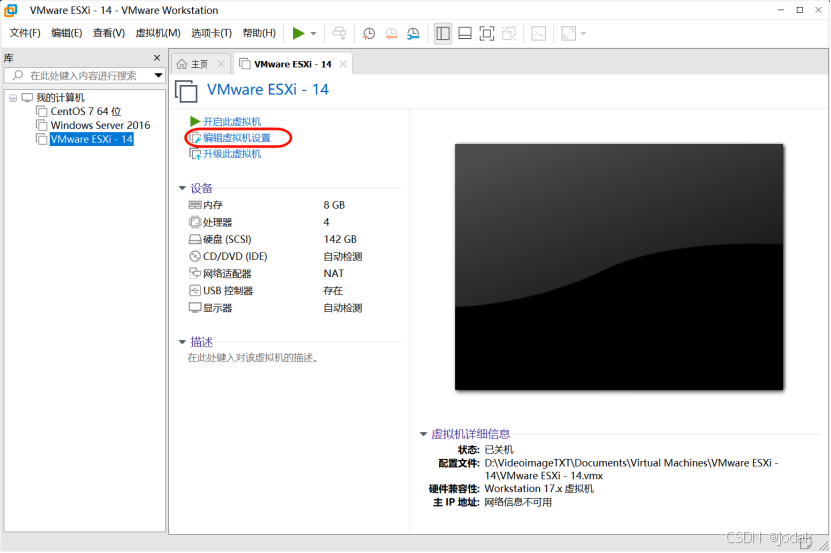
Task: Click the revert to snapshot icon
Action: coord(391,33)
